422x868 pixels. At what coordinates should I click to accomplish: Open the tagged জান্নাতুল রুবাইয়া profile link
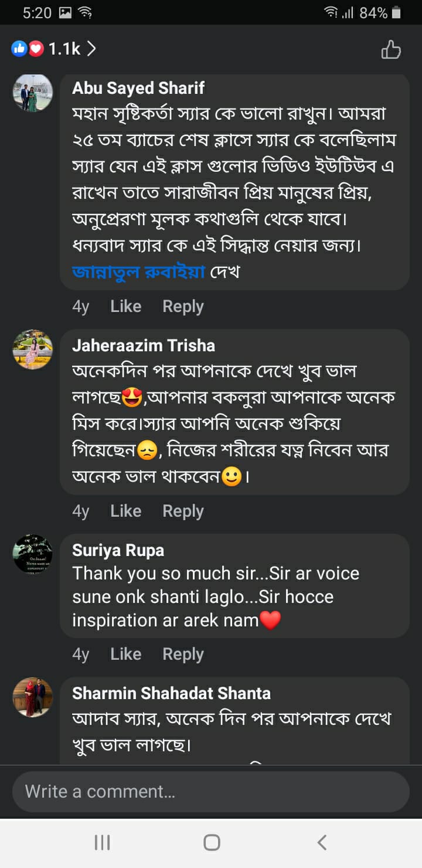click(138, 272)
